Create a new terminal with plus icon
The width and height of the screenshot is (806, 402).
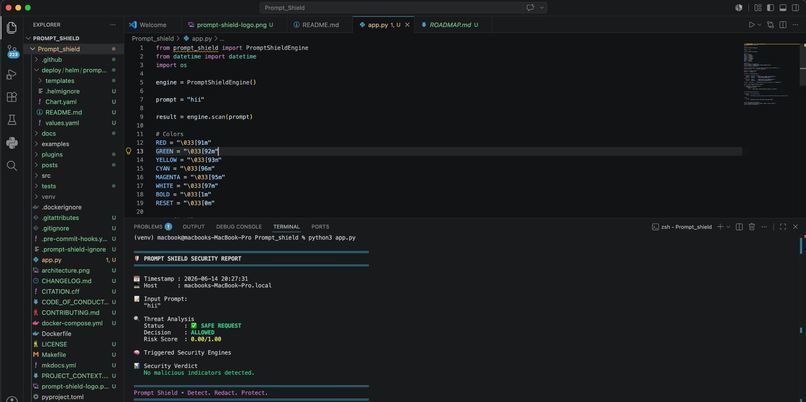[720, 227]
